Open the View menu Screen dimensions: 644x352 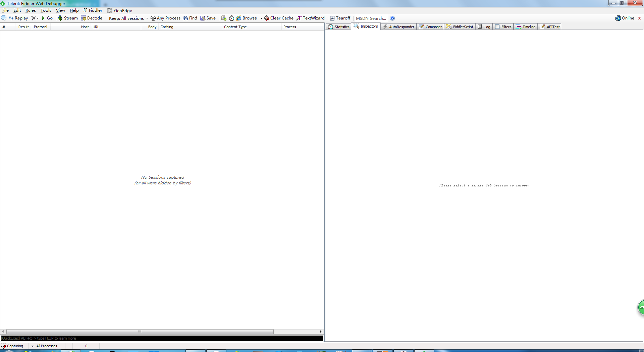click(60, 10)
